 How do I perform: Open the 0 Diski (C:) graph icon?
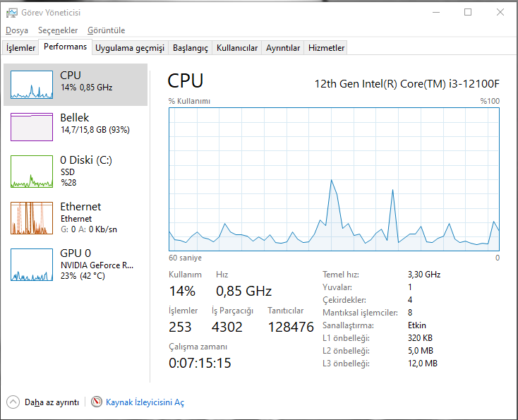(x=32, y=172)
